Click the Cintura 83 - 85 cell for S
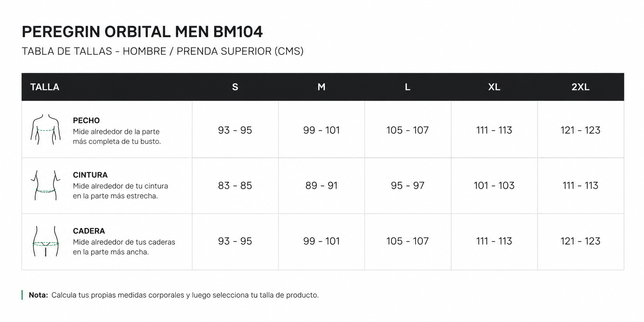The image size is (644, 322). (235, 186)
